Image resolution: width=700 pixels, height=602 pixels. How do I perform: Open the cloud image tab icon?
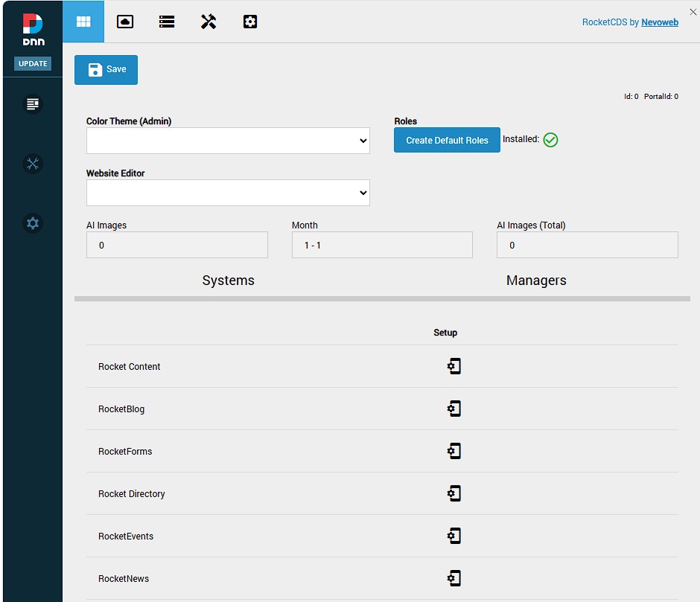pyautogui.click(x=125, y=22)
